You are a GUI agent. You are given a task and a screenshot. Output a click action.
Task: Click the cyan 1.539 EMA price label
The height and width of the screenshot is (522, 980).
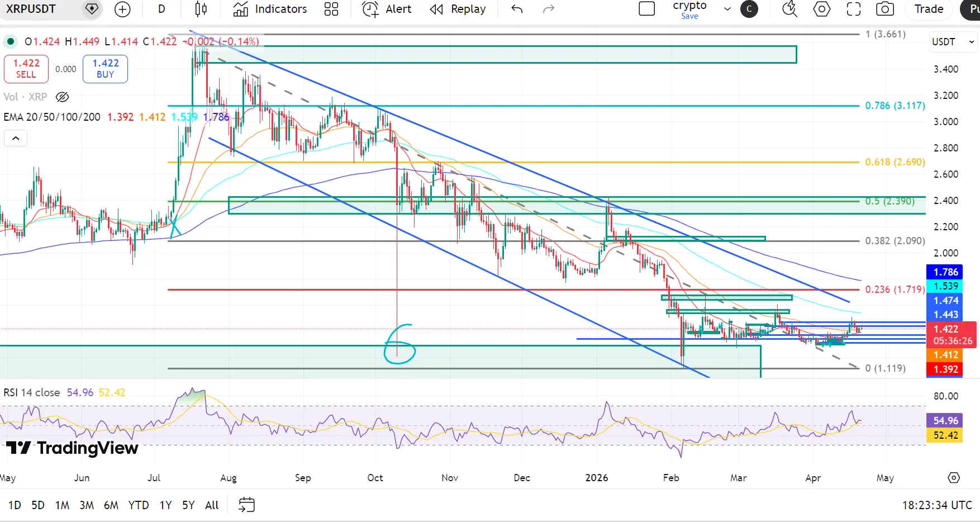[945, 286]
